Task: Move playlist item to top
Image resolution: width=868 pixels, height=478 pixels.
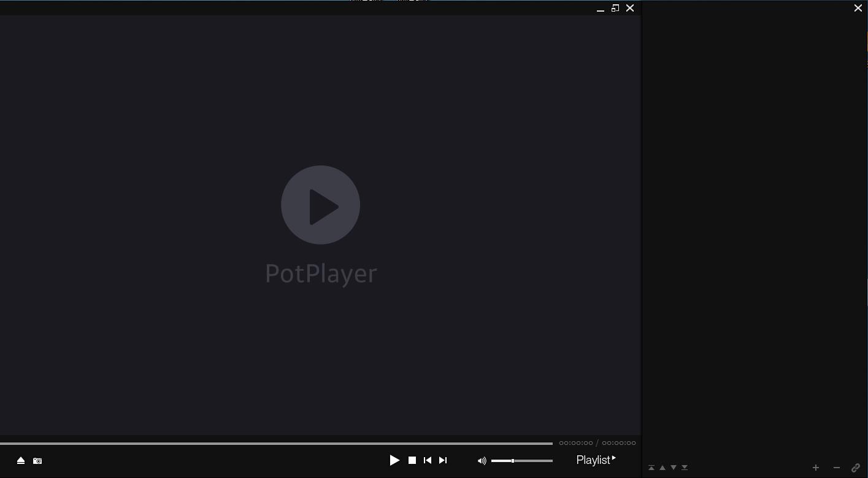Action: pyautogui.click(x=651, y=468)
